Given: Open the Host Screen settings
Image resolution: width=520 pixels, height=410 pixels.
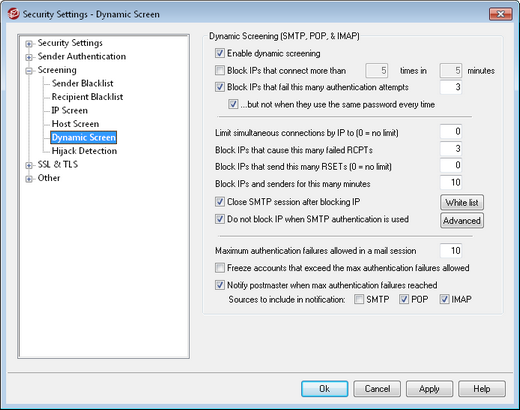Looking at the screenshot, I should tap(75, 124).
